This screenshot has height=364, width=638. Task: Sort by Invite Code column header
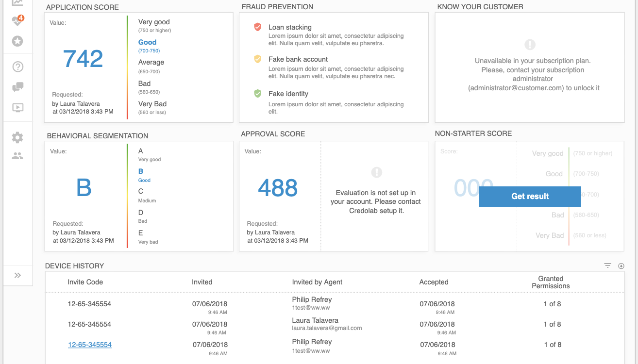pos(85,282)
